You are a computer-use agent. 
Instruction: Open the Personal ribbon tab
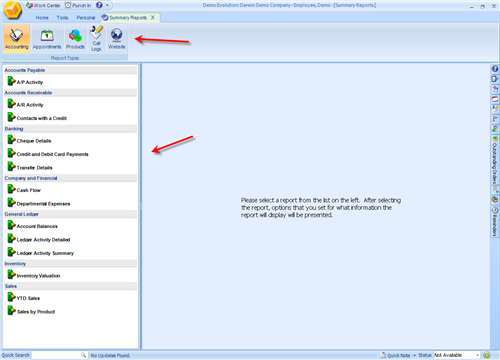[x=86, y=18]
